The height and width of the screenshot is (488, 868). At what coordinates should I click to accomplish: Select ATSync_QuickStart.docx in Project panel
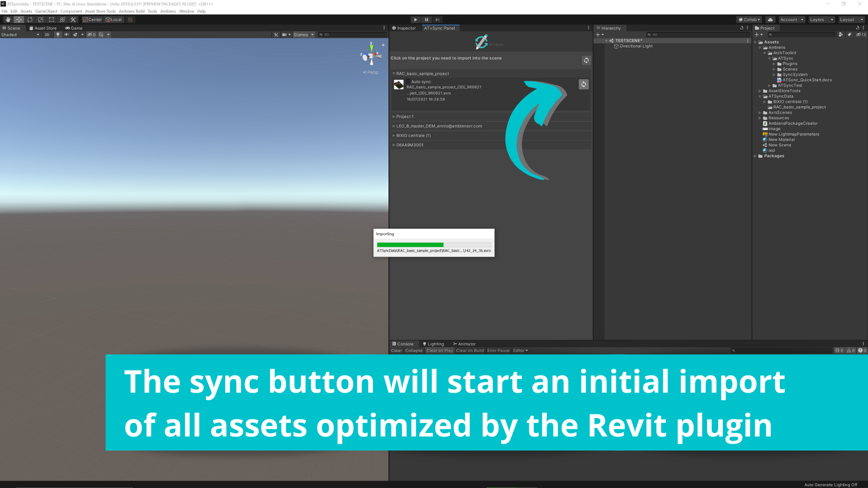click(807, 80)
